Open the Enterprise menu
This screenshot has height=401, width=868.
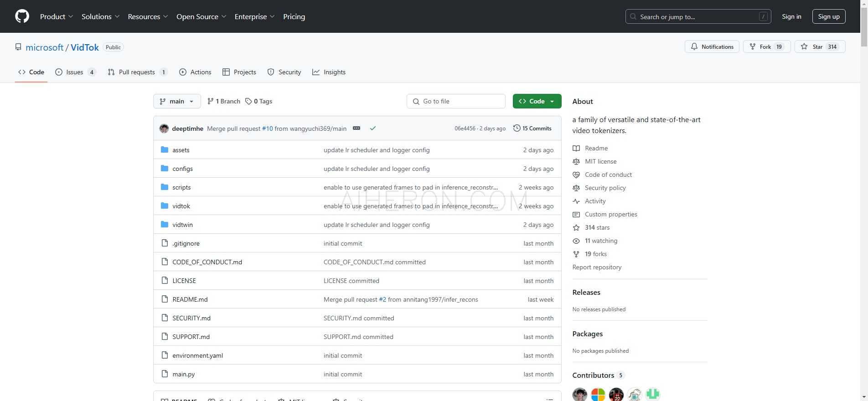point(255,16)
